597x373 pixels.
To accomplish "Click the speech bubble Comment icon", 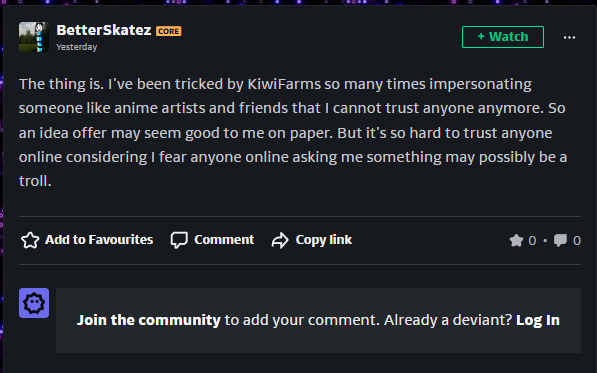I will pyautogui.click(x=179, y=240).
